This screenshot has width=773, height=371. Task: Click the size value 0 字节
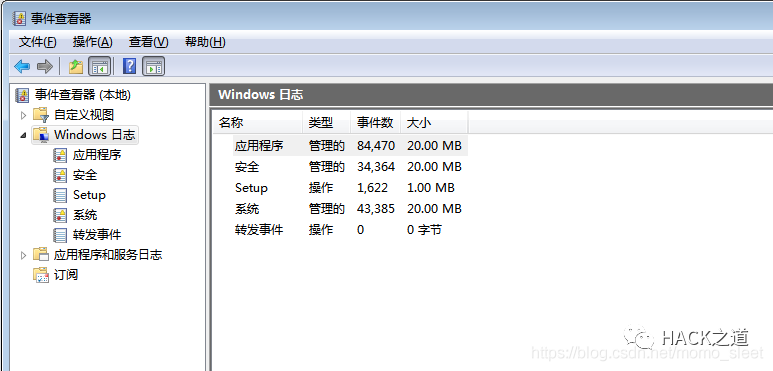click(424, 230)
